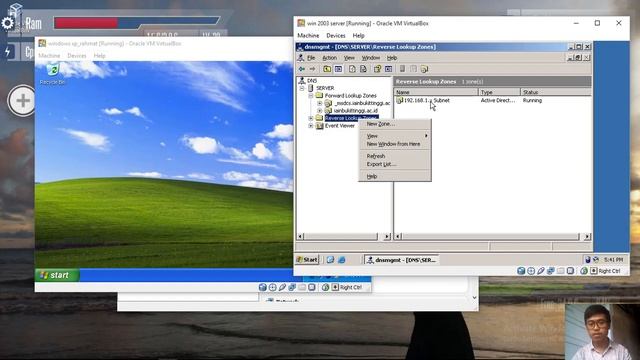Click network status icon in XP VM window
The width and height of the screenshot is (640, 360).
coord(292,287)
